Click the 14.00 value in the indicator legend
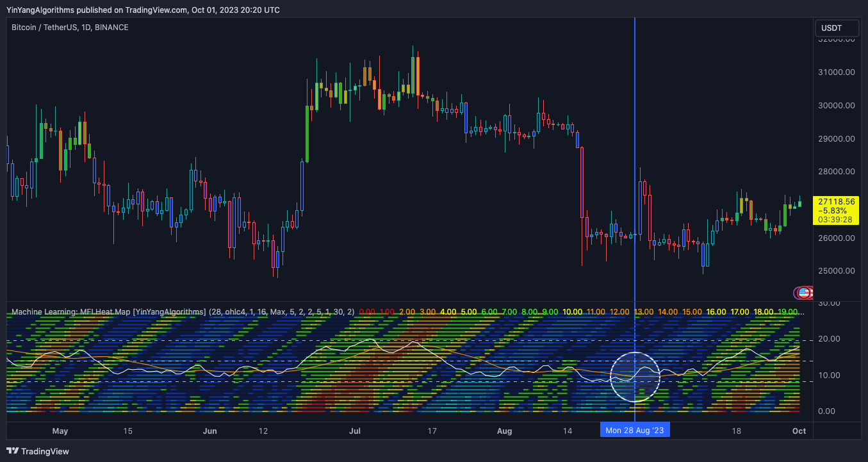868x462 pixels. (x=668, y=312)
